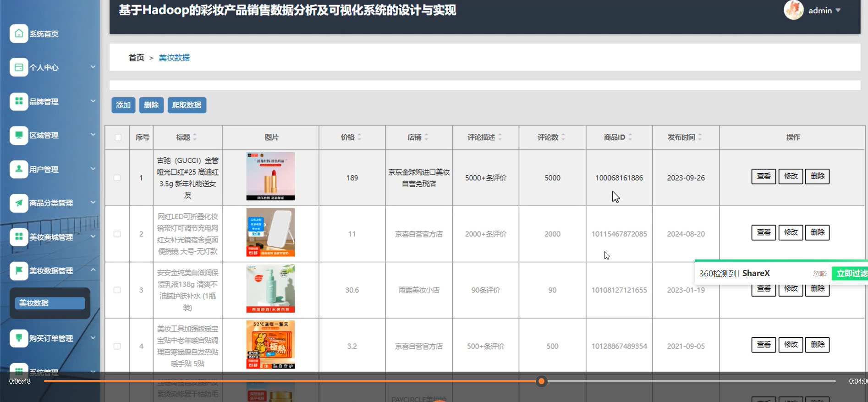Image resolution: width=868 pixels, height=402 pixels.
Task: Click product ID 10128867489354
Action: point(619,346)
